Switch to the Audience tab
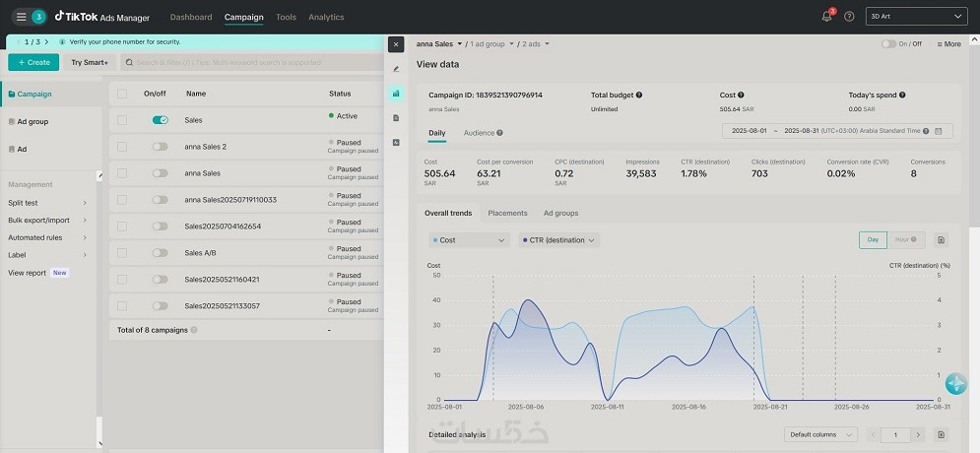The height and width of the screenshot is (453, 980). click(479, 133)
